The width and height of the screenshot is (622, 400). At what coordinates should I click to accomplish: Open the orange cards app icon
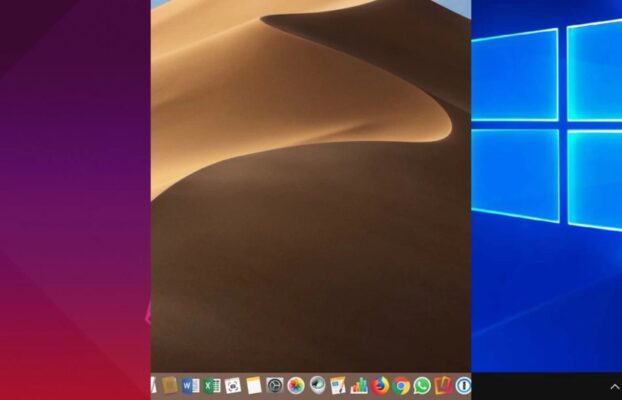pos(443,385)
